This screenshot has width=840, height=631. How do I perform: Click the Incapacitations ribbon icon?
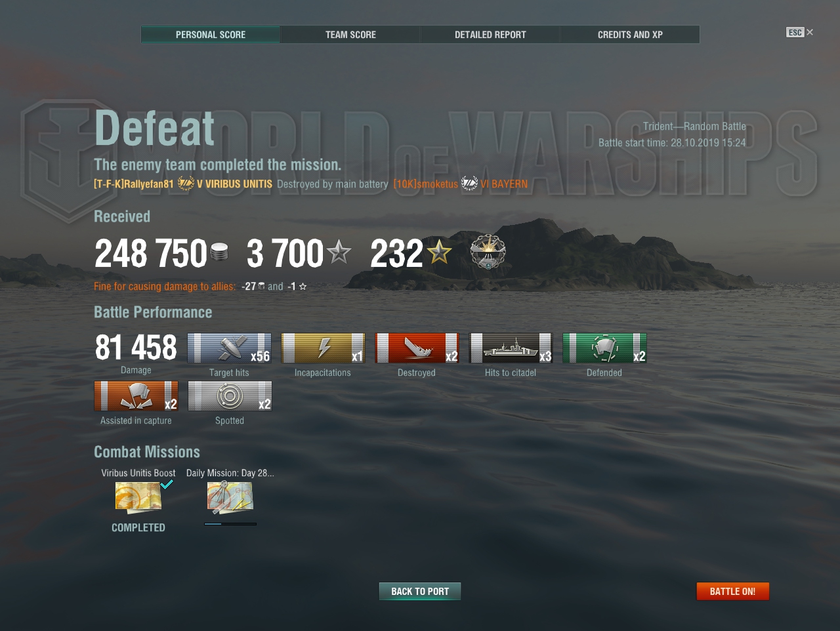[323, 348]
